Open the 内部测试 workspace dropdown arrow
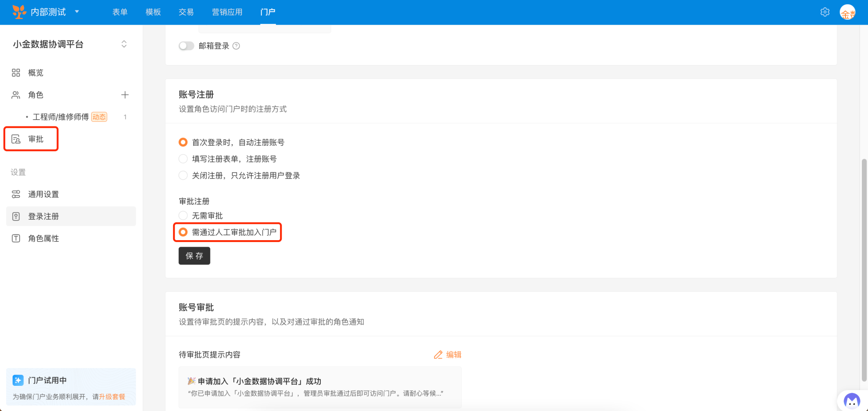This screenshot has width=868, height=411. point(77,12)
